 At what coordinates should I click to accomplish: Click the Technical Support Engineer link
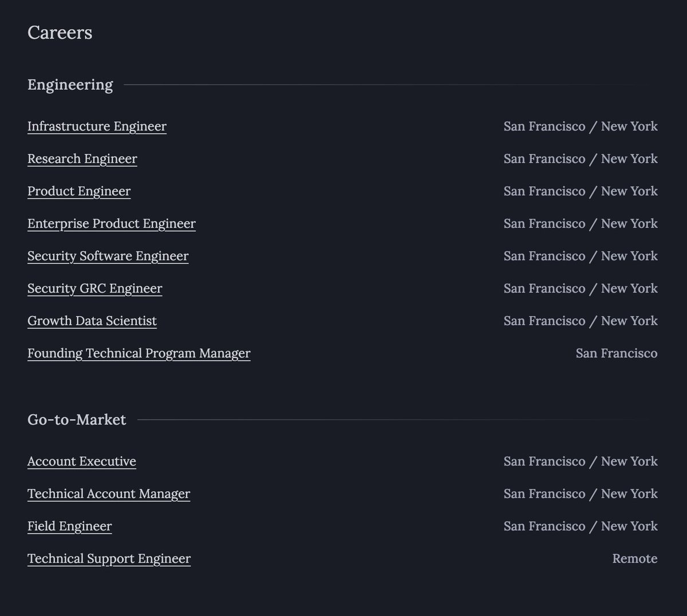(x=109, y=559)
